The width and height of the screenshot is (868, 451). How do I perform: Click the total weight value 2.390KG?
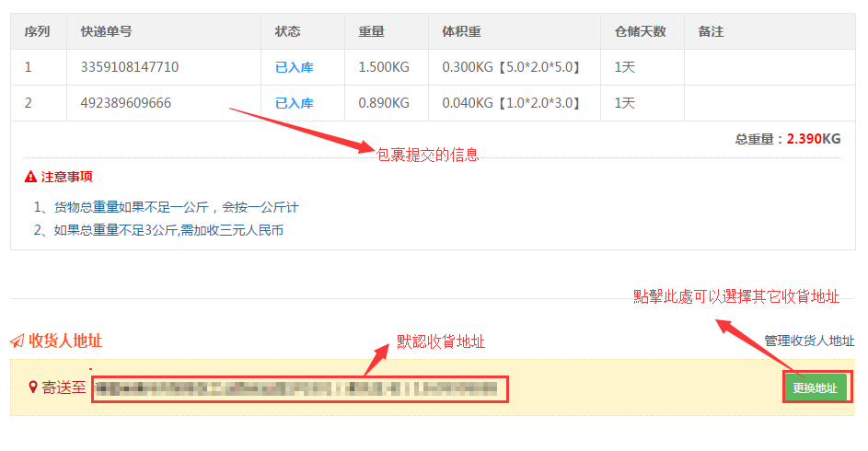(x=813, y=139)
